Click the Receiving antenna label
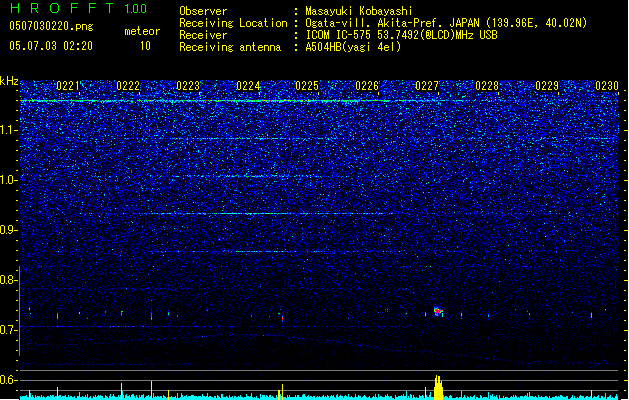The image size is (629, 400). [x=230, y=47]
